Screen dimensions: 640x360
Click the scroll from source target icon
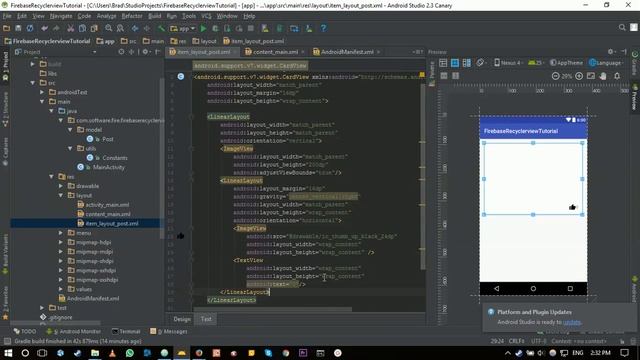tap(121, 52)
